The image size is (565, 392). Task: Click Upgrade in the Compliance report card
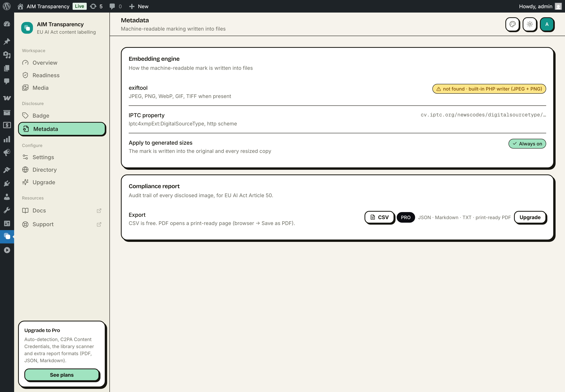pos(530,217)
